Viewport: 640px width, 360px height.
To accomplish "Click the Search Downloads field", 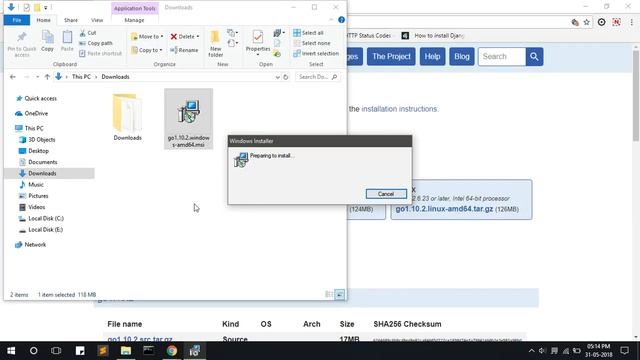I will coord(317,77).
